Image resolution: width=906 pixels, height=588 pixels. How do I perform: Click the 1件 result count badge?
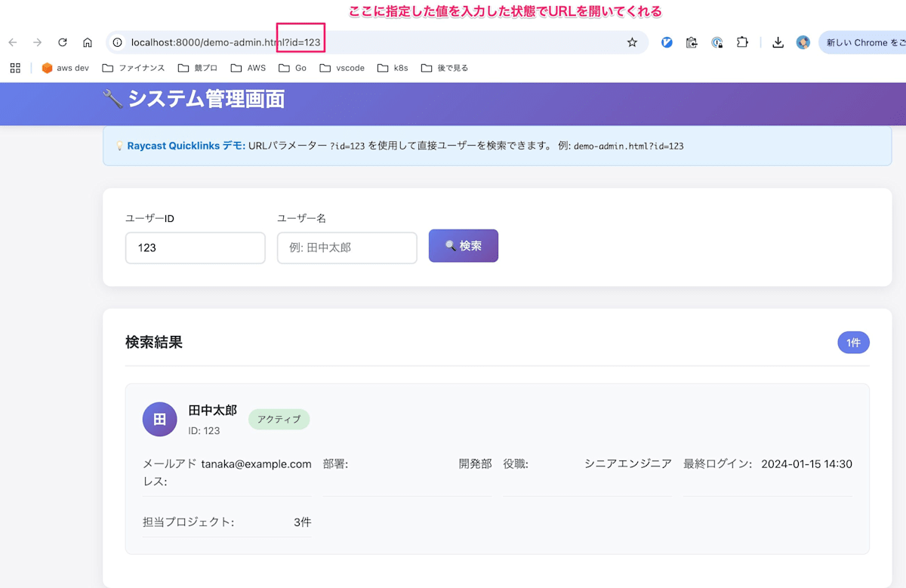pos(853,343)
